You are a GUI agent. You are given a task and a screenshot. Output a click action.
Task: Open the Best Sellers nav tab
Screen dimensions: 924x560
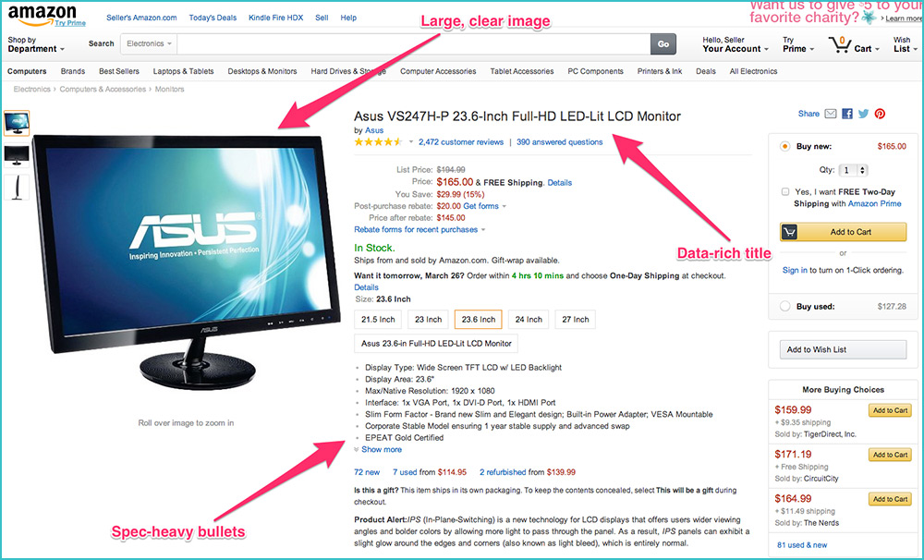point(119,71)
